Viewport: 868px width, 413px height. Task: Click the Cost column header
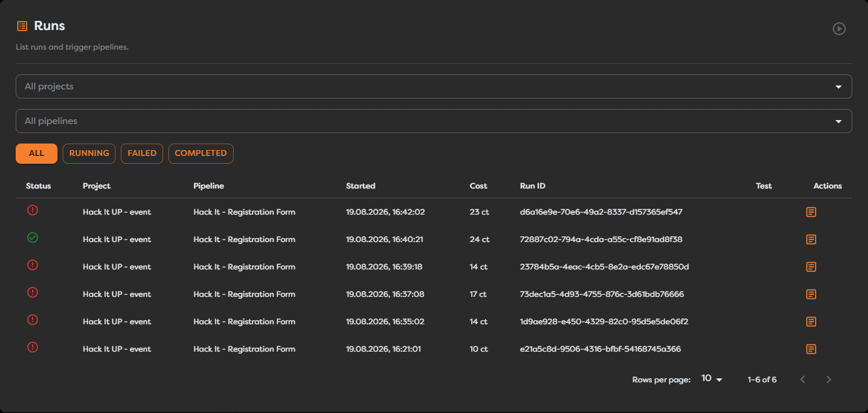(x=478, y=186)
